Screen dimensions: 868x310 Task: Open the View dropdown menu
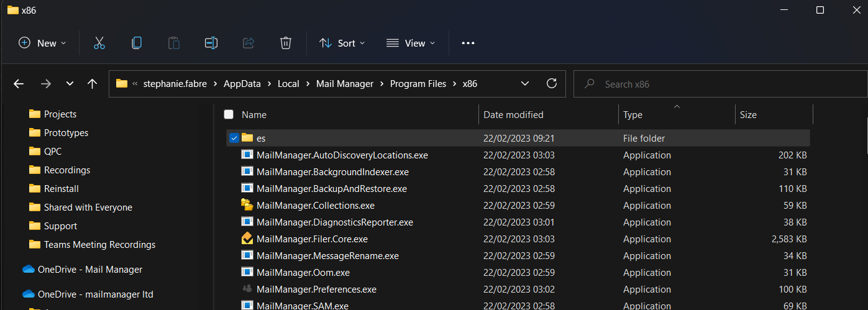(411, 43)
